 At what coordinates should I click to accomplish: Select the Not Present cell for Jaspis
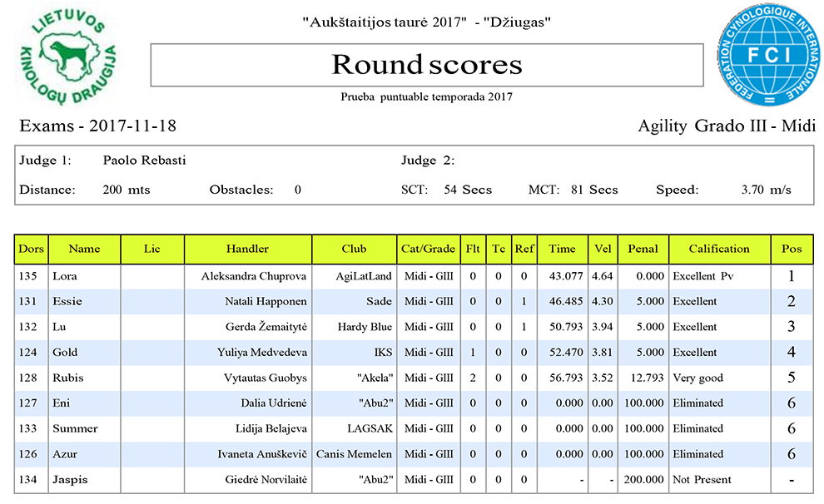pos(702,480)
